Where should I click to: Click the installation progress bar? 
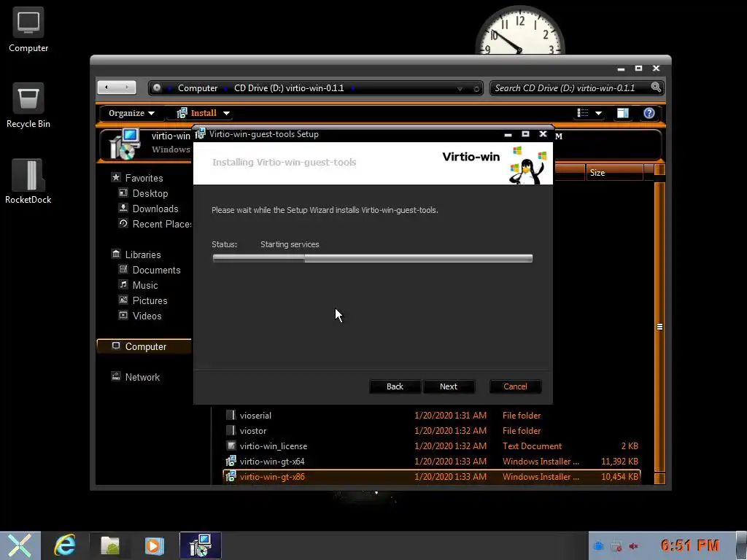point(373,258)
